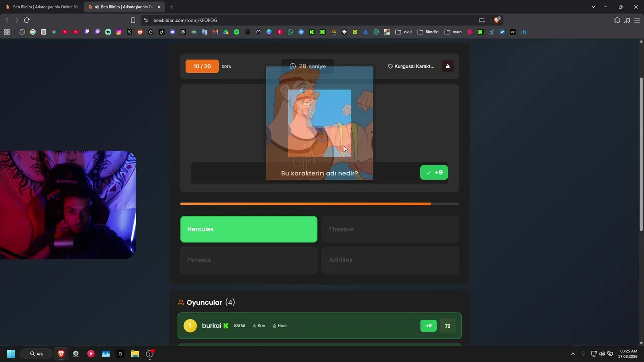This screenshot has width=644, height=362.
Task: Click the Brave Shields icon
Action: pyautogui.click(x=497, y=20)
